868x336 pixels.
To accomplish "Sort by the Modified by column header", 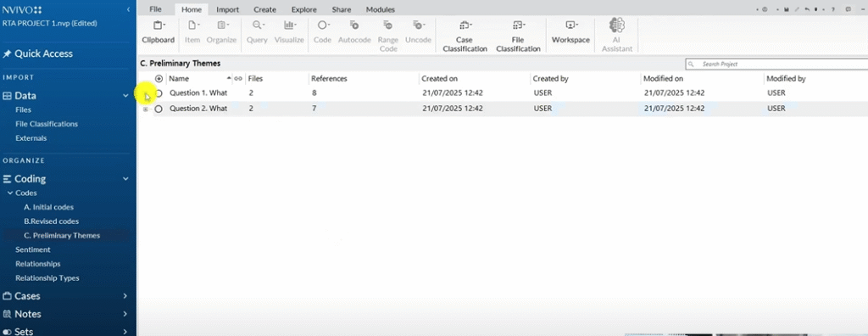I will coord(786,79).
